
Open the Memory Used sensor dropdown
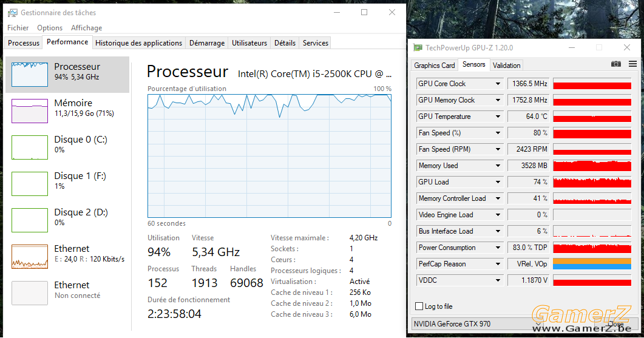coord(498,166)
